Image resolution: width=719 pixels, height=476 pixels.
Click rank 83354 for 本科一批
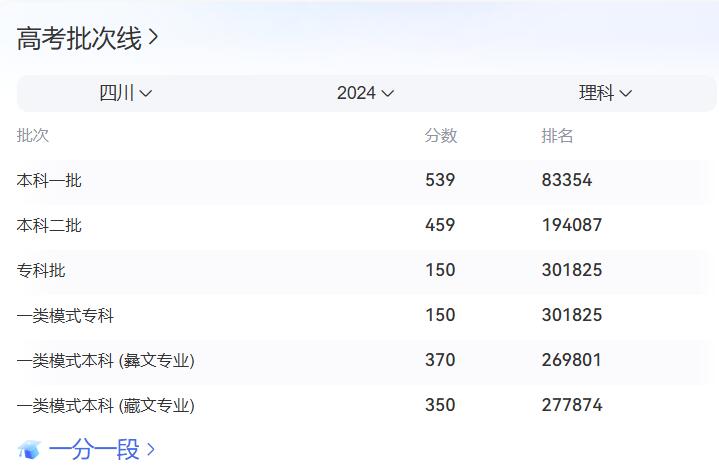567,180
